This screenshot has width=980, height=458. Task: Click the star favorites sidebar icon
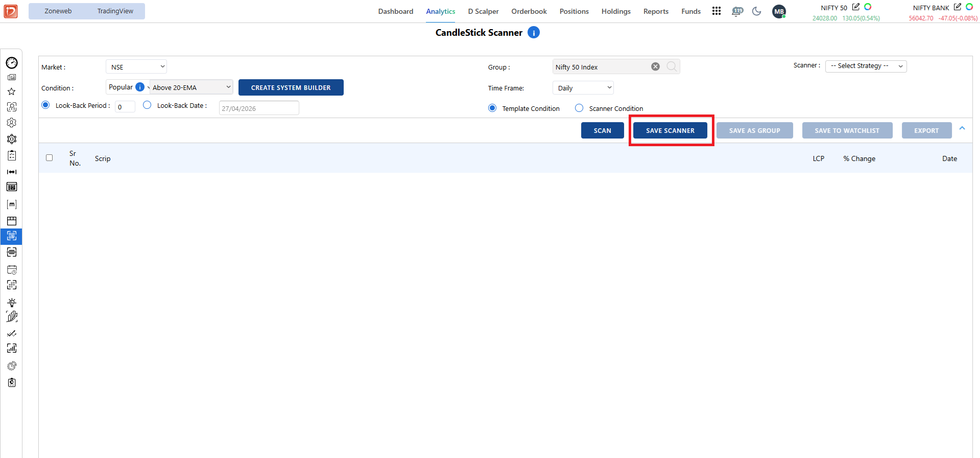[11, 91]
